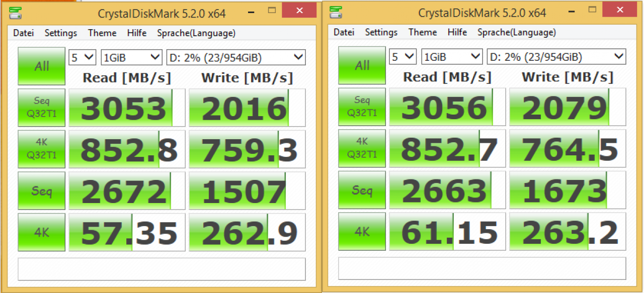Screen dimensions: 644x293
Task: Expand 1GiB test size dropdown in left window
Action: pyautogui.click(x=131, y=58)
